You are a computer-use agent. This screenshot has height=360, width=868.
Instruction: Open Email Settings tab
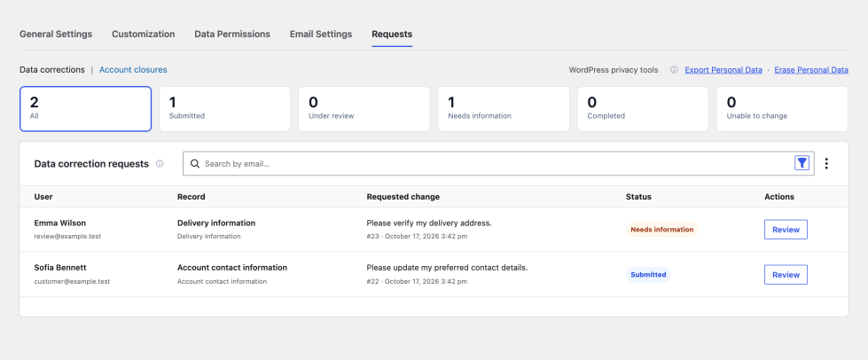tap(321, 34)
